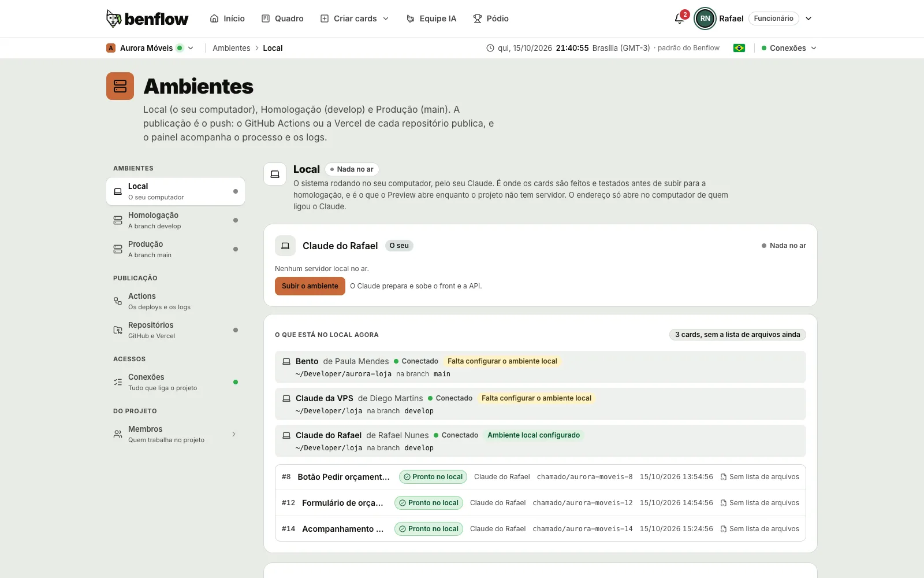Expand the Conexões dropdown in the status bar
The height and width of the screenshot is (578, 924).
tap(789, 48)
